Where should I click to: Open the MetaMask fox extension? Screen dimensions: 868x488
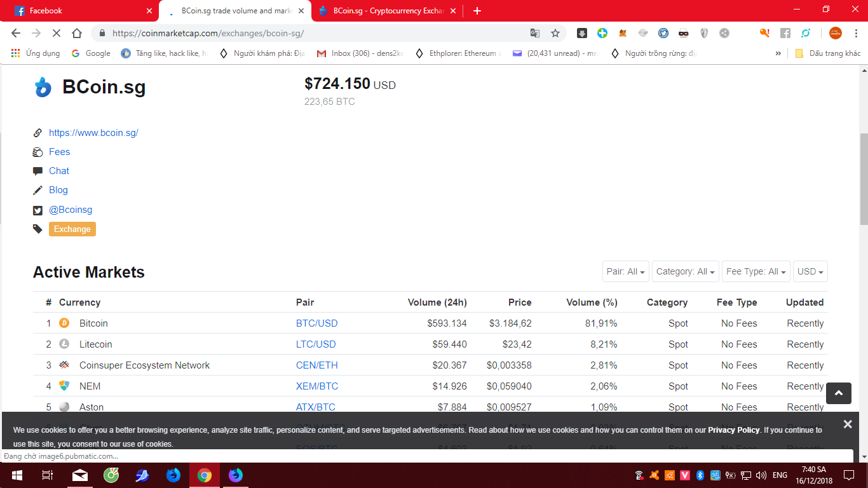click(x=623, y=33)
